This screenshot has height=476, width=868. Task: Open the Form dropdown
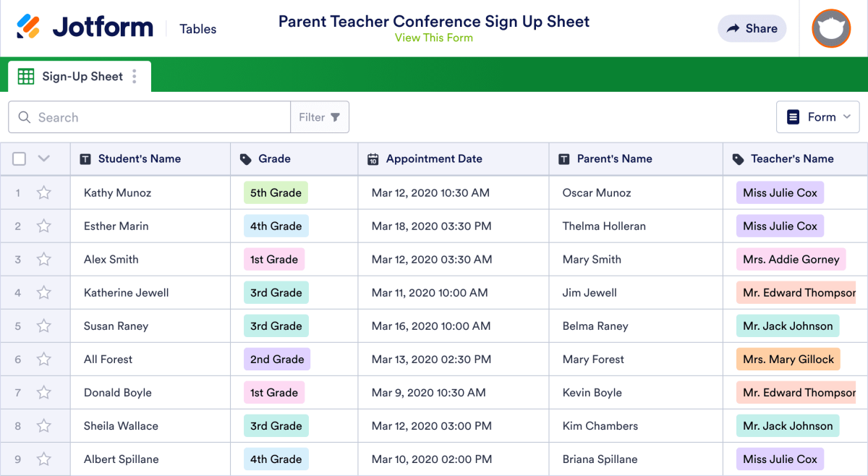[x=817, y=116]
